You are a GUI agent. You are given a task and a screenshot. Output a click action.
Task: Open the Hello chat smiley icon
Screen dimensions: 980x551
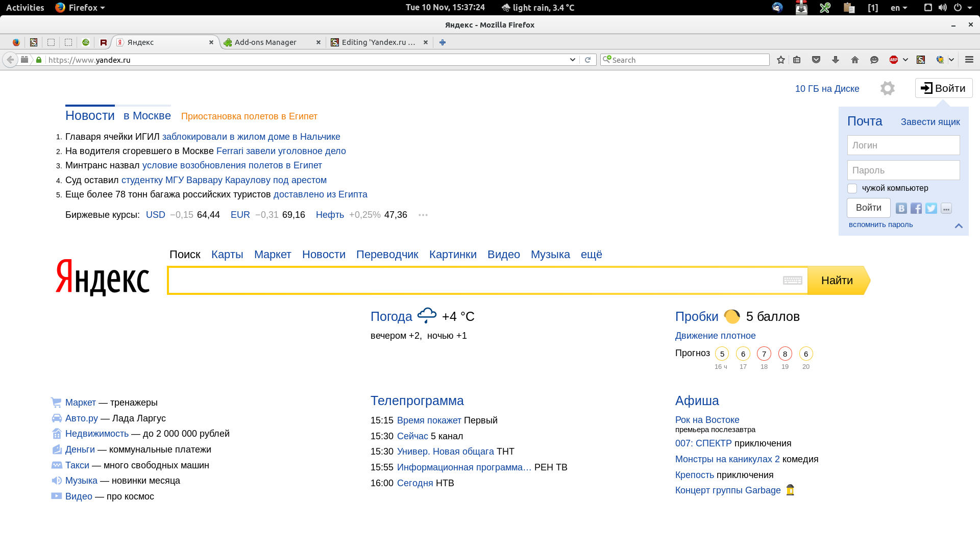(874, 60)
